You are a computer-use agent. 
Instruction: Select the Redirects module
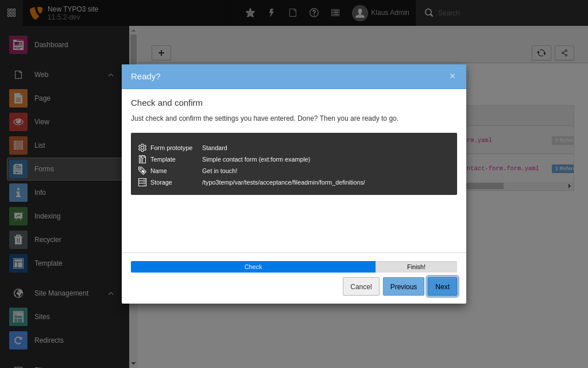pyautogui.click(x=49, y=340)
